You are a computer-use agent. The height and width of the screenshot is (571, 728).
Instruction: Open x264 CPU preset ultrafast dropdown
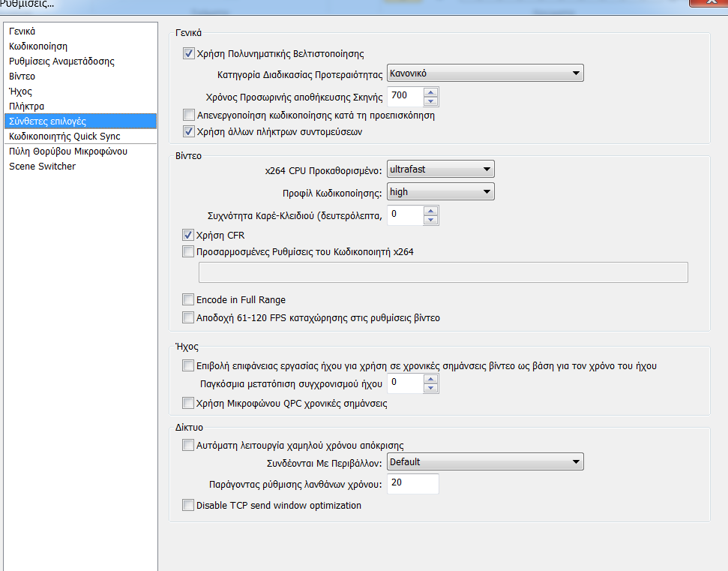point(441,169)
